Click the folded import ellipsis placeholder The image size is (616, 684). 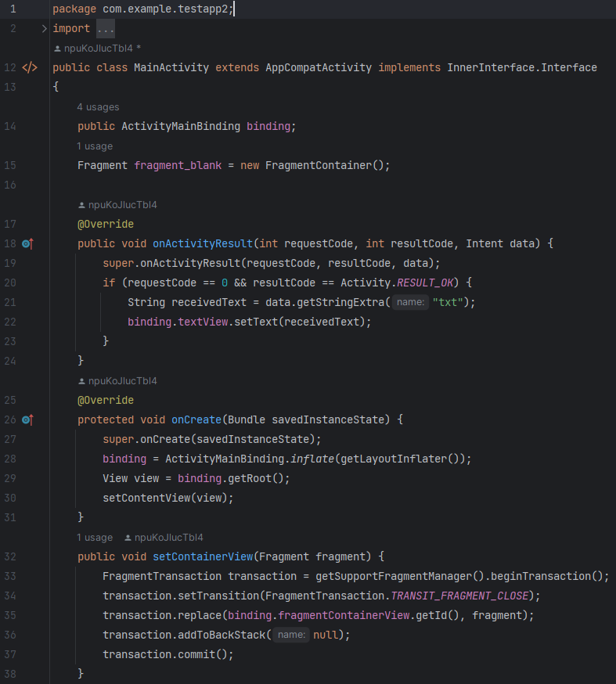point(106,29)
